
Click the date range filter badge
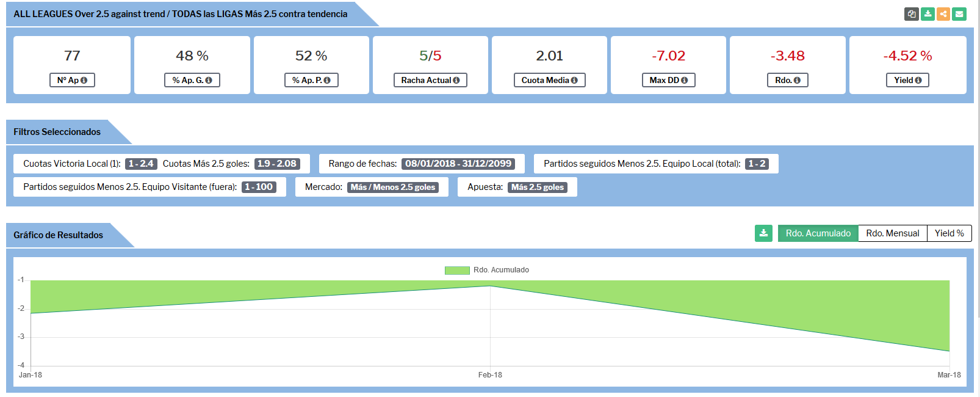458,164
